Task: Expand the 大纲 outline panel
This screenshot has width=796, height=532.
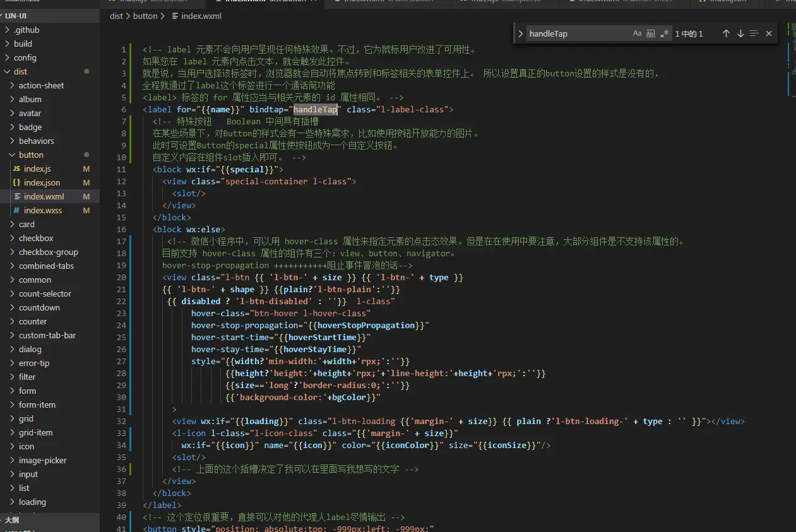Action: 50,521
